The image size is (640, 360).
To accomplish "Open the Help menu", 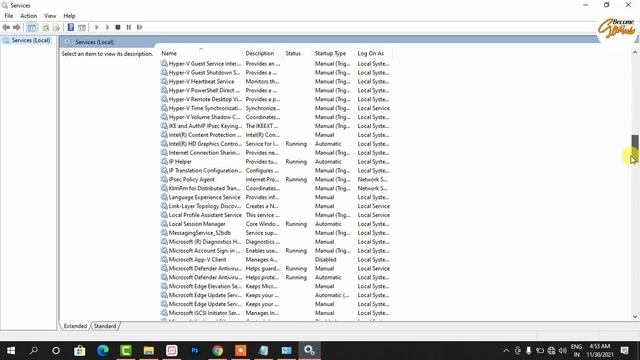I will click(x=69, y=16).
